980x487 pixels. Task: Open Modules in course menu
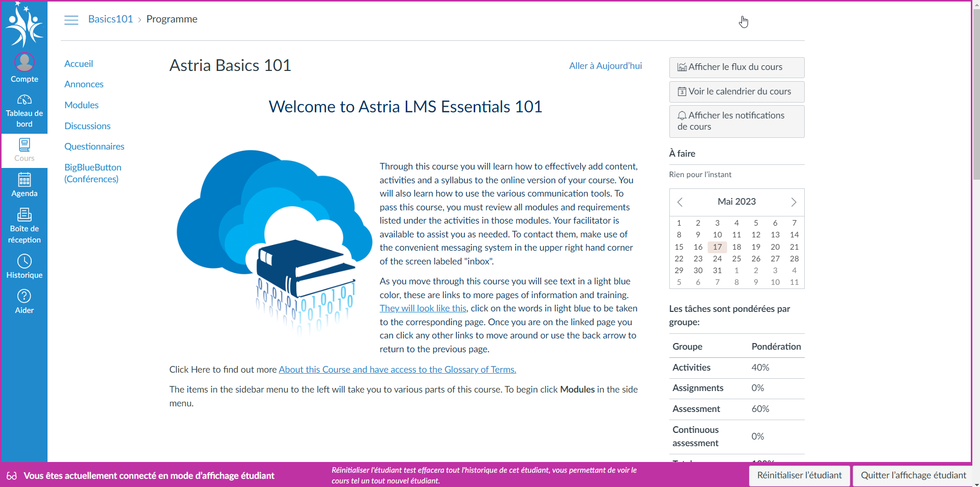coord(81,105)
